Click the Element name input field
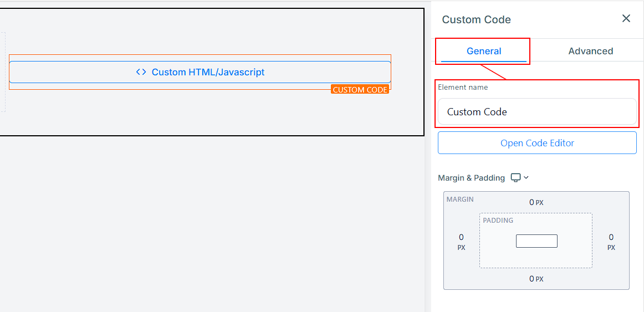Viewport: 644px width, 312px height. pos(536,112)
